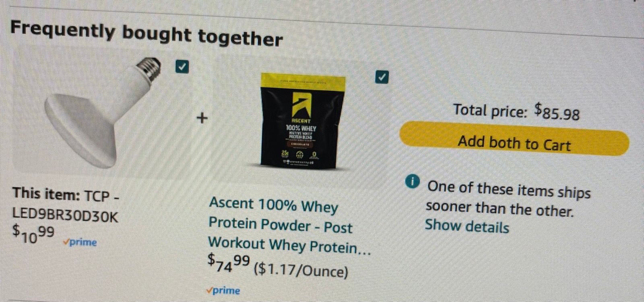The width and height of the screenshot is (644, 302).
Task: Click the $74.99 whey protein price
Action: coord(229,263)
